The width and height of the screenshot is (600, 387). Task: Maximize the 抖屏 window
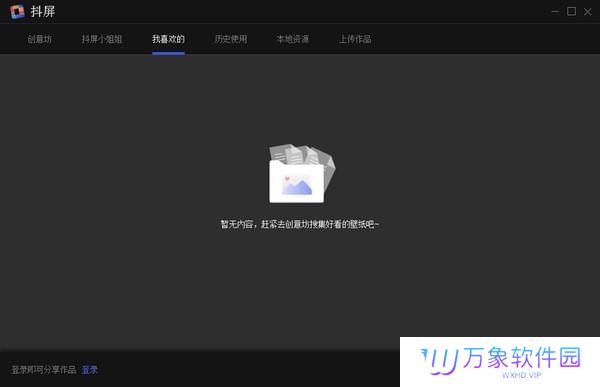click(x=571, y=11)
